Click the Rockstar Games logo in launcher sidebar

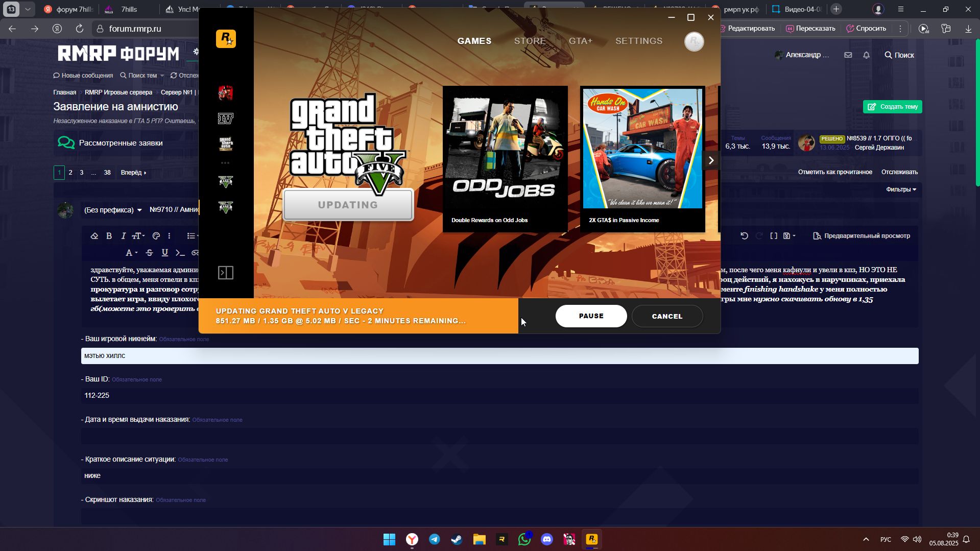(x=226, y=39)
